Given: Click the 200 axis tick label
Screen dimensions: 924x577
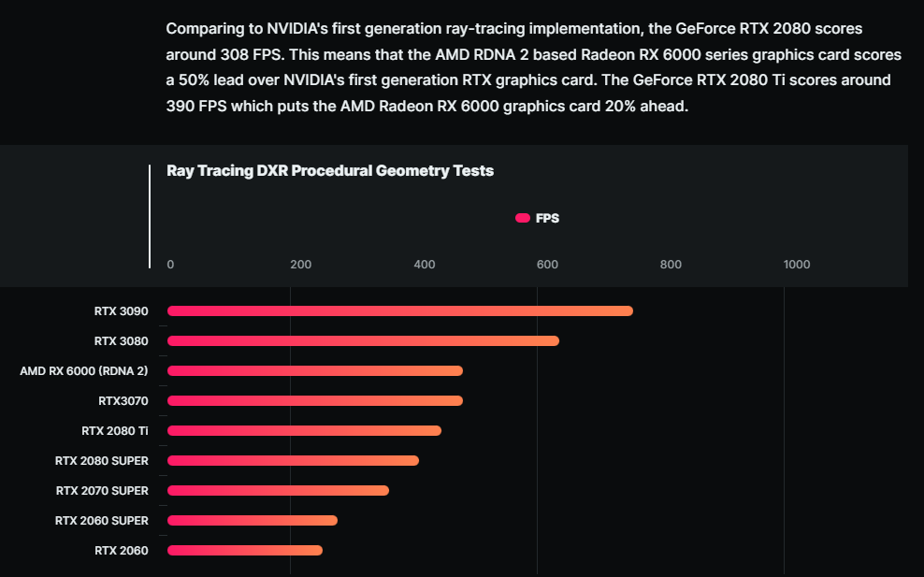Looking at the screenshot, I should [x=300, y=265].
